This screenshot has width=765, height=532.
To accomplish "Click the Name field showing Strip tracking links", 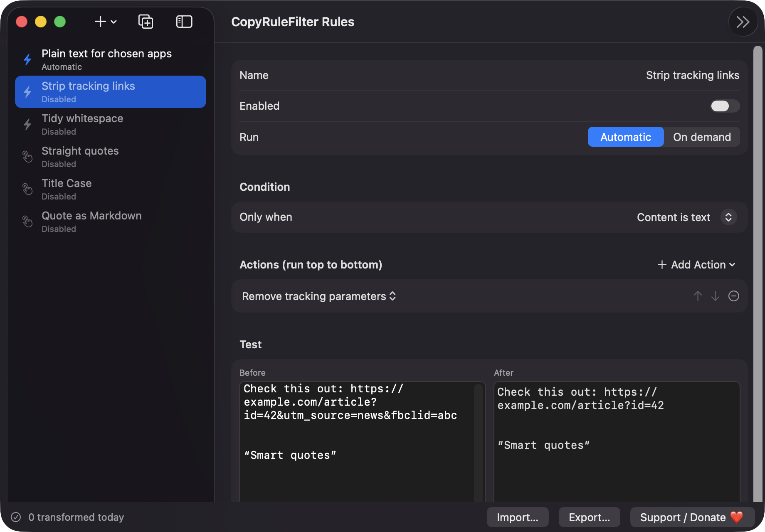I will [x=693, y=75].
